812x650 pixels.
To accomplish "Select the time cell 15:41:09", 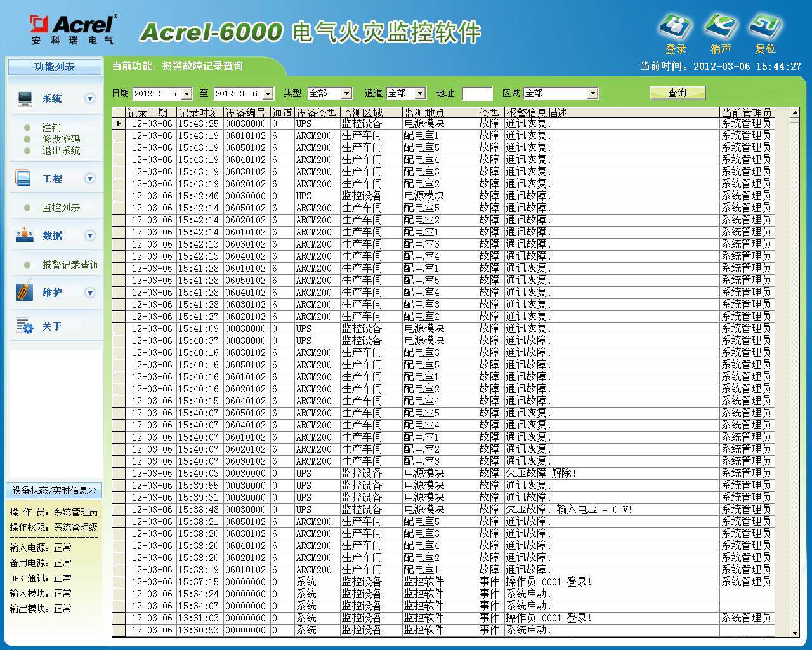I will point(199,329).
